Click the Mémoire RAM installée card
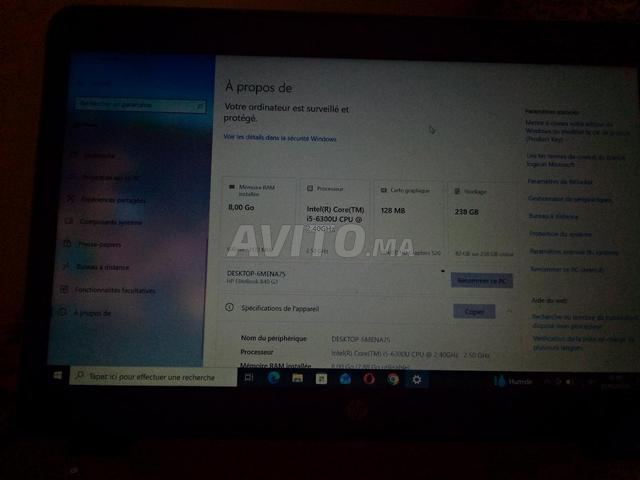The image size is (640, 480). (259, 216)
